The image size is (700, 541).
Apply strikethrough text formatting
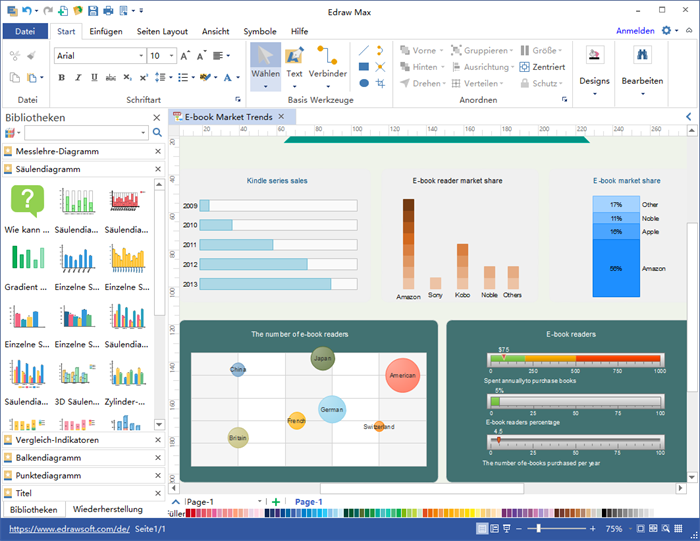111,78
